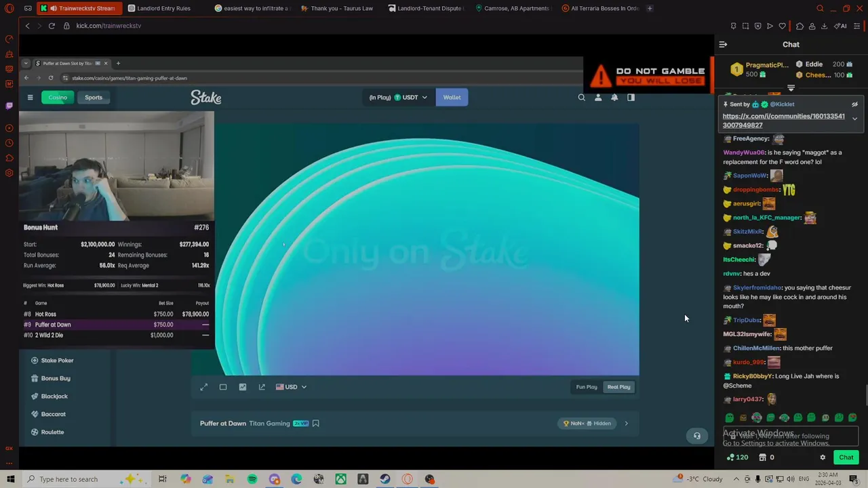Open the Opera sidebar Twitch icon

click(9, 106)
